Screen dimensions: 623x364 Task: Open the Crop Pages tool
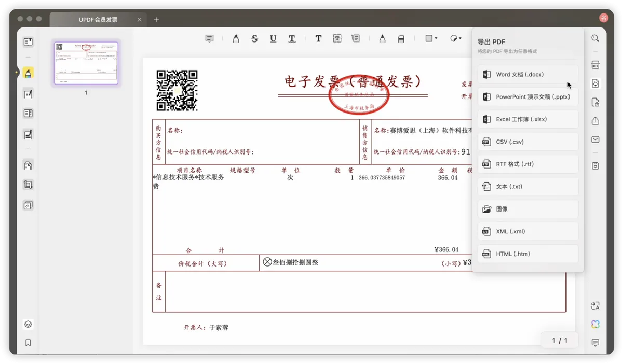click(x=28, y=185)
